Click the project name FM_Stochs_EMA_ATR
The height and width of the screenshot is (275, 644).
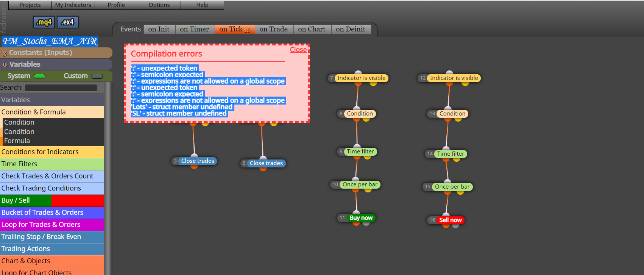pyautogui.click(x=50, y=41)
